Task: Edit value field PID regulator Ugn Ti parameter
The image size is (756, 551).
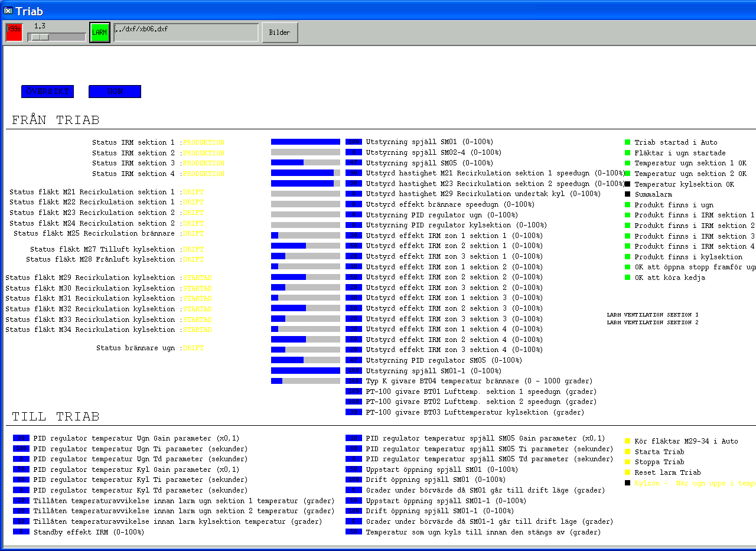Action: (x=21, y=449)
